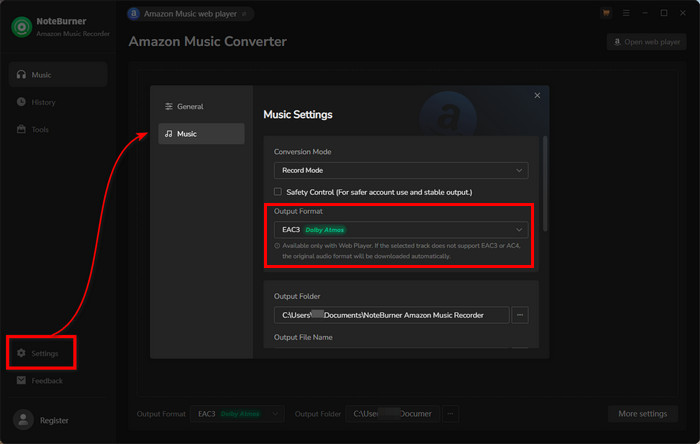
Task: Click the info icon under Output Format
Action: pos(277,245)
